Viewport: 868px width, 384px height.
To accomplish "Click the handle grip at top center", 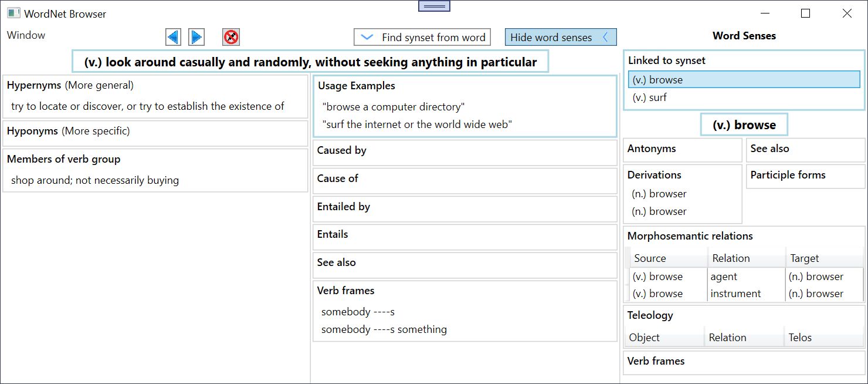I will point(434,6).
